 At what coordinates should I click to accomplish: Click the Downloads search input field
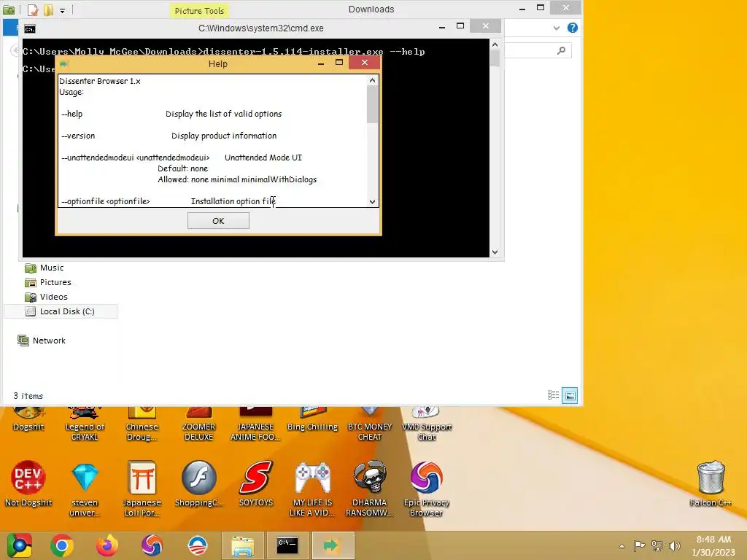pyautogui.click(x=538, y=50)
